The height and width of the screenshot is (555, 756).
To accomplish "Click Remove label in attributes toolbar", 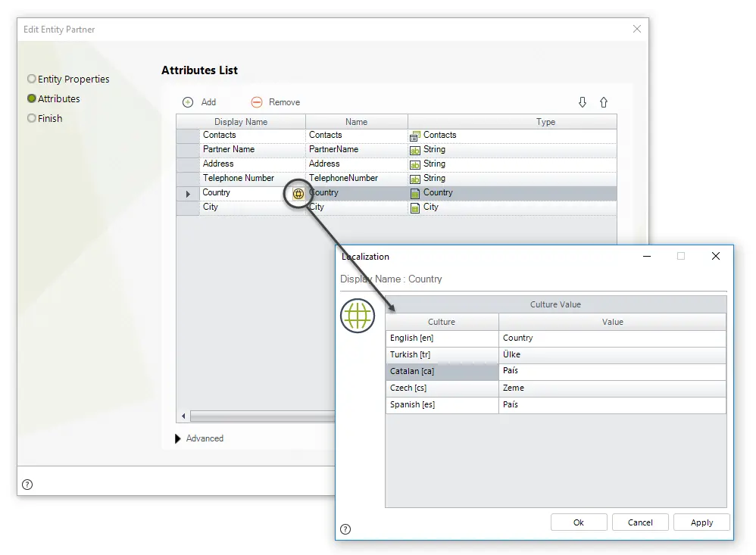I will point(285,102).
